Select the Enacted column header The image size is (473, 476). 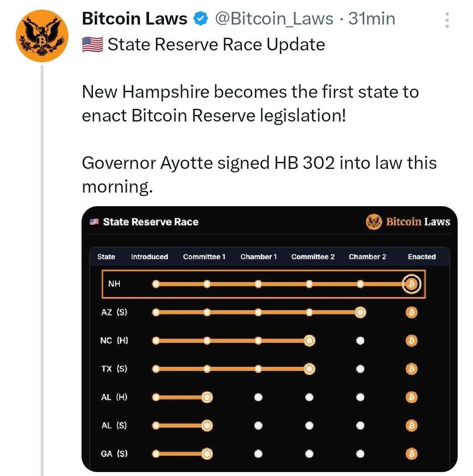[422, 257]
